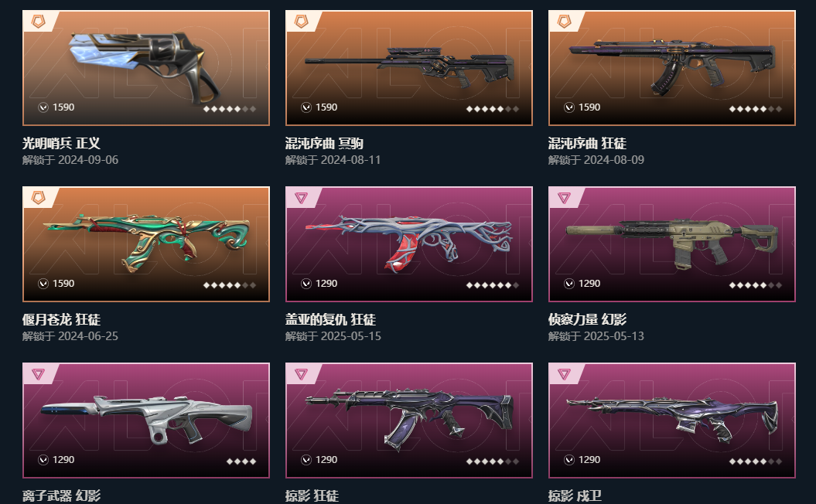816x504 pixels.
Task: Select the 光明哨兵 正义 revolver thumbnail
Action: tap(146, 68)
